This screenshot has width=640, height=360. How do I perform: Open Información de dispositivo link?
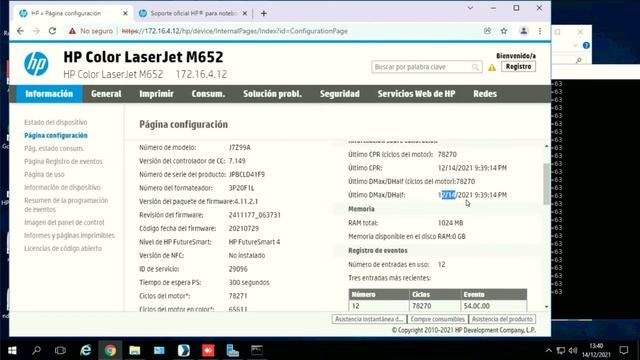click(x=62, y=188)
